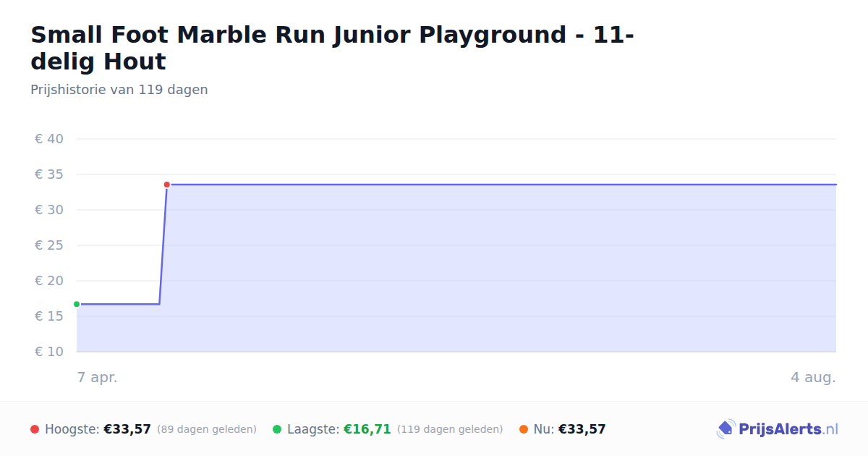The width and height of the screenshot is (868, 456).
Task: Click the 119 dagen geleden note
Action: (x=450, y=429)
